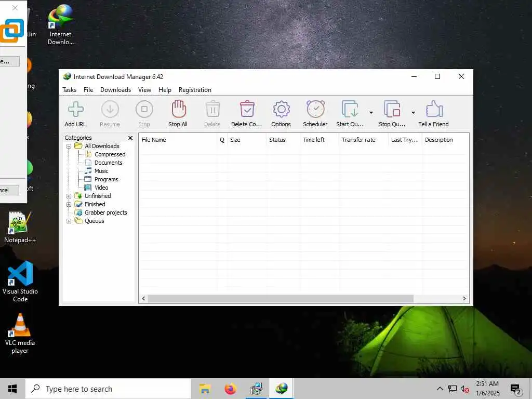Close the Categories panel
The image size is (532, 399).
click(130, 138)
